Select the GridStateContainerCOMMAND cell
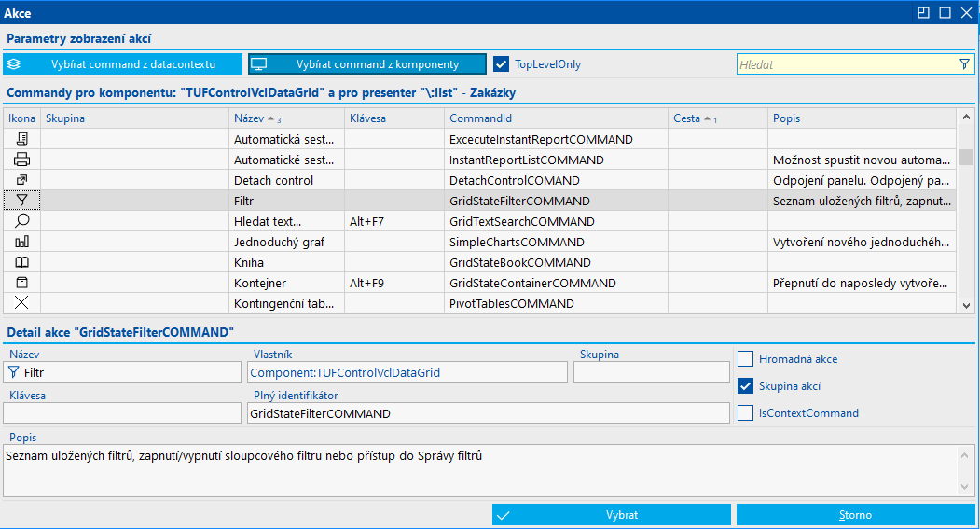This screenshot has width=980, height=529. click(x=557, y=284)
